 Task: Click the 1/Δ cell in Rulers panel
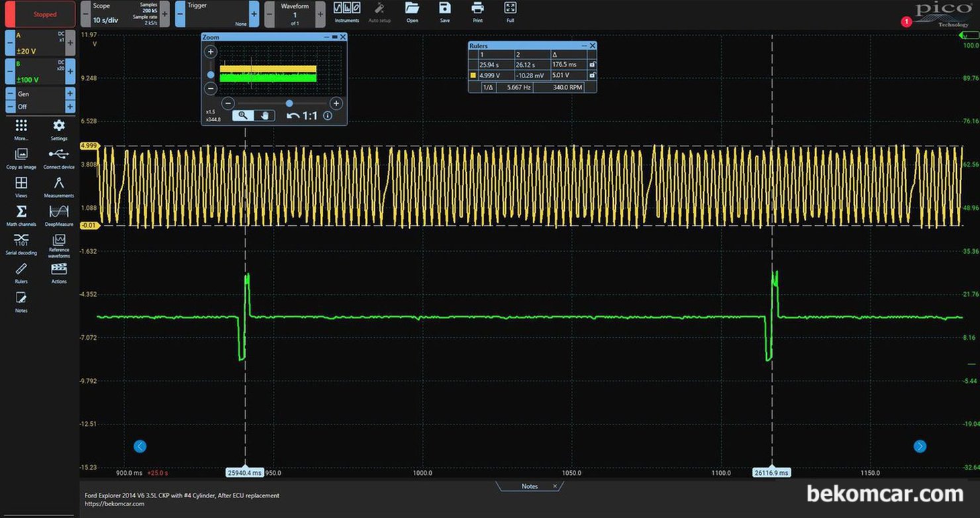pos(487,87)
